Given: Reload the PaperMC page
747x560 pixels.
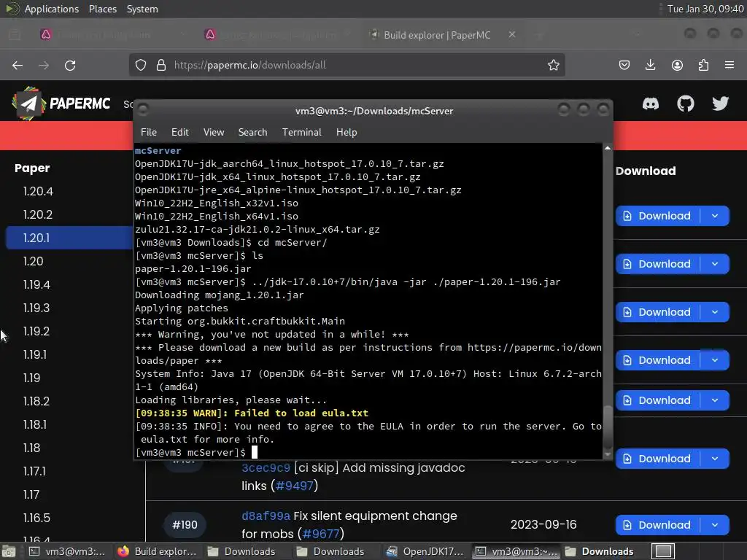Looking at the screenshot, I should tap(70, 65).
